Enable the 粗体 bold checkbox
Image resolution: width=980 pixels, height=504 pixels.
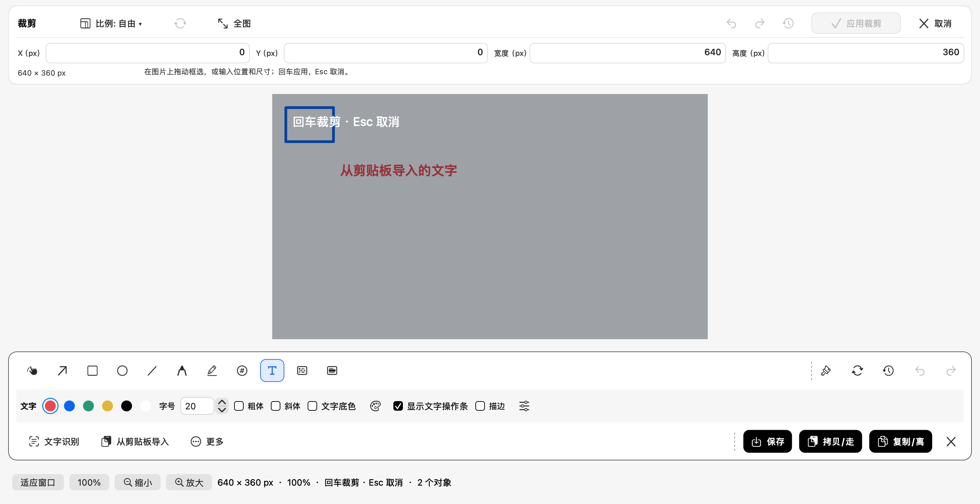point(239,406)
